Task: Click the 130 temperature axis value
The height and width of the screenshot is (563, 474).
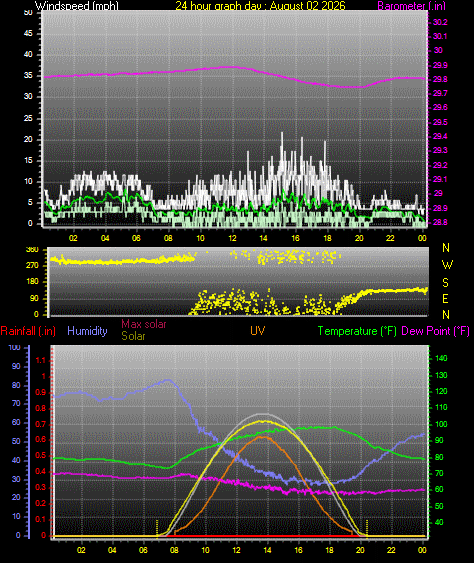Action: [441, 375]
